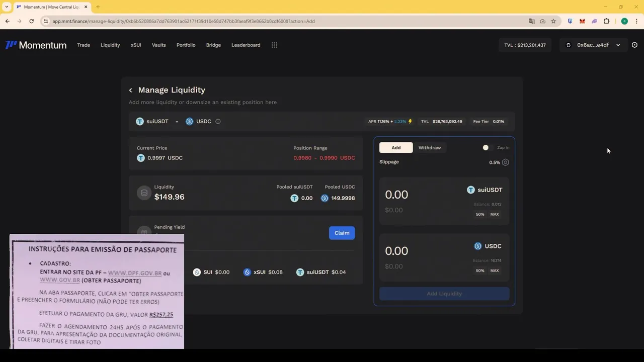Open the hexagon settings icon in header

point(634,45)
